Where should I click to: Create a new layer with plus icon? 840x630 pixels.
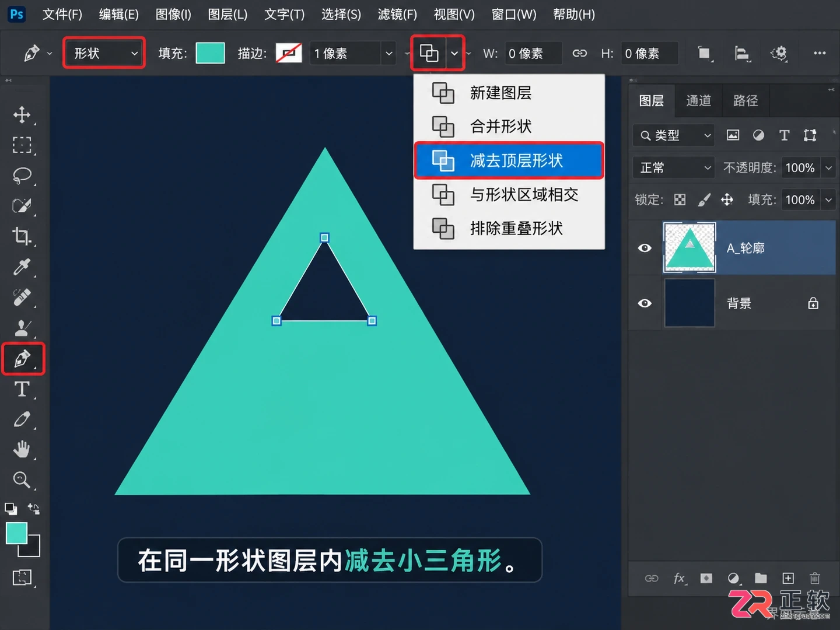point(788,578)
